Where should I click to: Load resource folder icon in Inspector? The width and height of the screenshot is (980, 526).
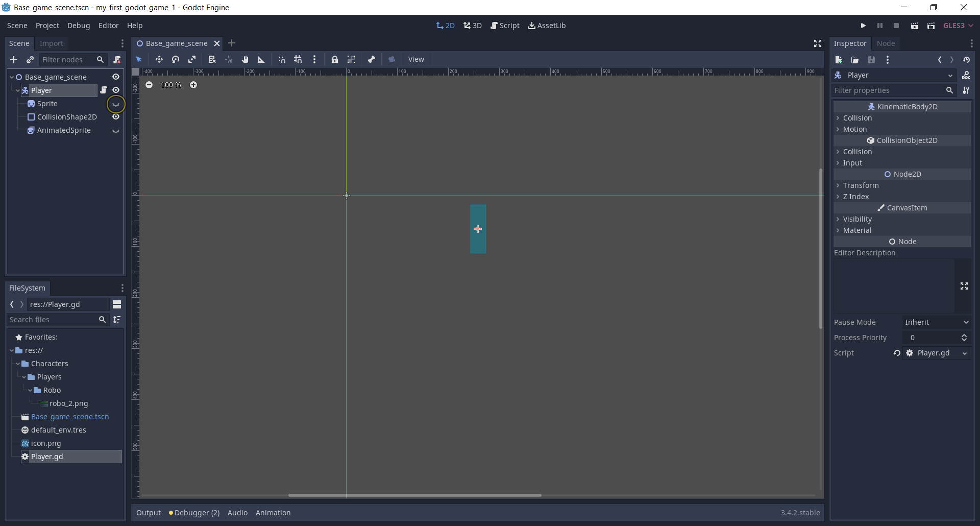pyautogui.click(x=855, y=60)
